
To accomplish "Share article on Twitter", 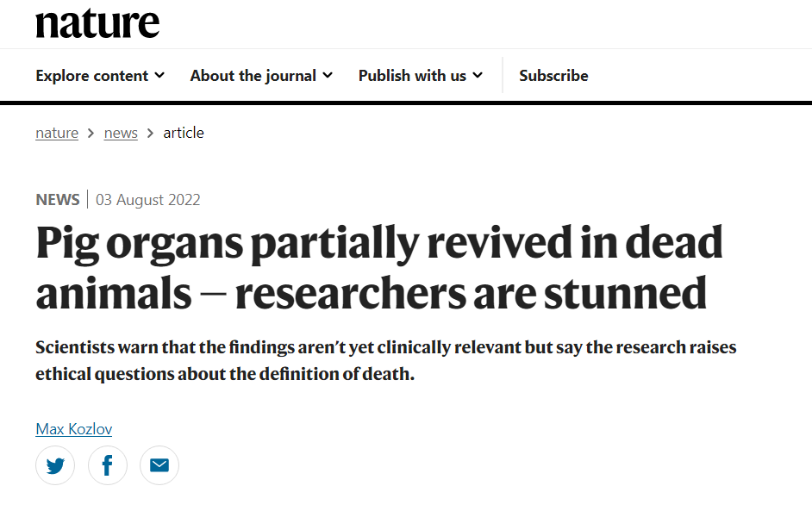I will coord(55,465).
